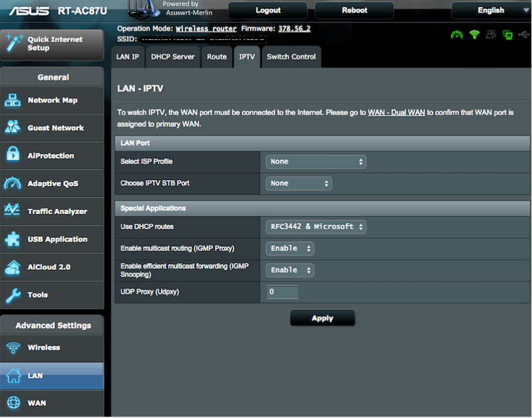Open the IGMP Proxy Enable dropdown
The image size is (532, 418).
click(x=289, y=249)
